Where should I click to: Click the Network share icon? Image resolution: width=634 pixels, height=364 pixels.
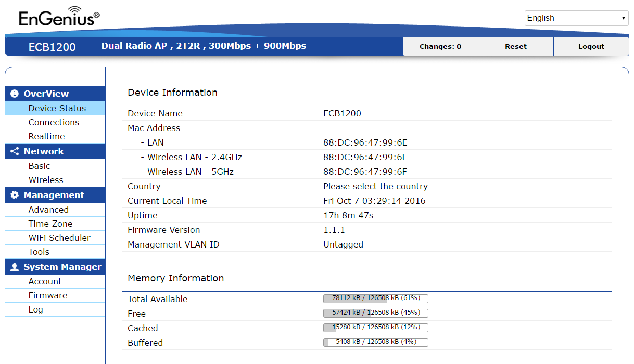[15, 151]
